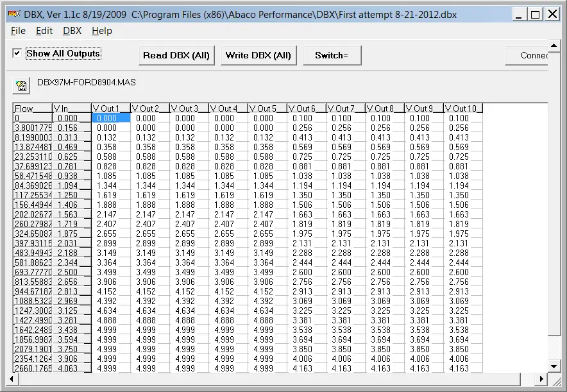The height and width of the screenshot is (392, 567).
Task: Click the Flow cell 84.369026
Action: click(x=33, y=185)
